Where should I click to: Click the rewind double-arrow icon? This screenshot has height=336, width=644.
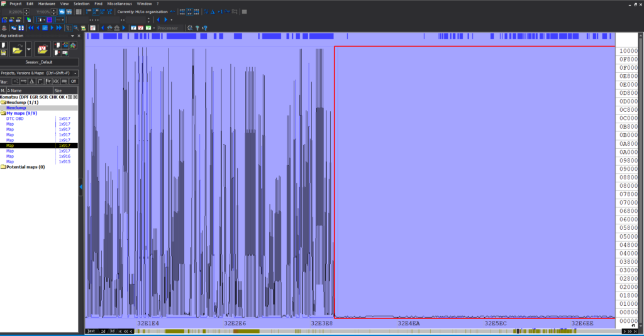point(30,28)
